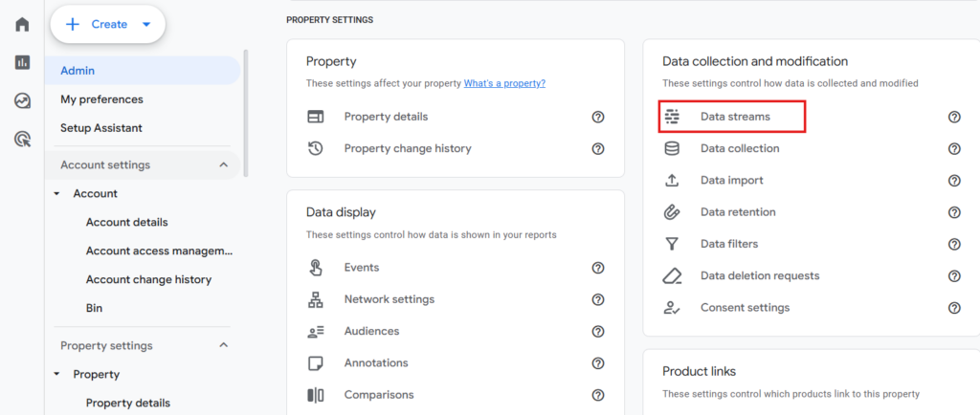Collapse the Property settings sidebar section
This screenshot has height=415, width=980.
[224, 345]
